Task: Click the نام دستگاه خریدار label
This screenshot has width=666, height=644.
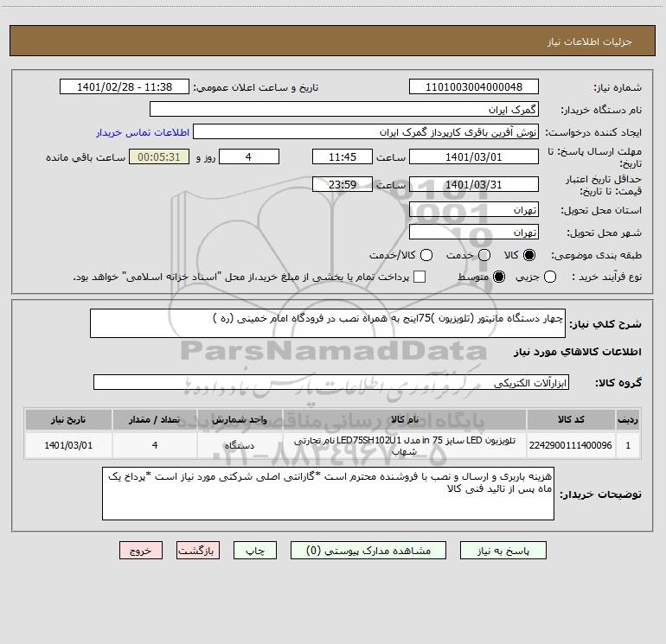Action: (601, 111)
